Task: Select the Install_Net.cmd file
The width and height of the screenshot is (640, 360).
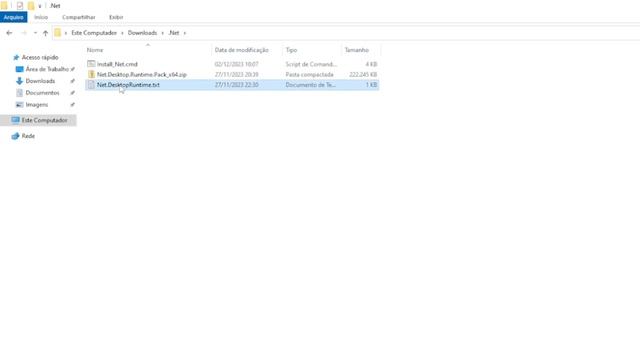Action: (117, 64)
